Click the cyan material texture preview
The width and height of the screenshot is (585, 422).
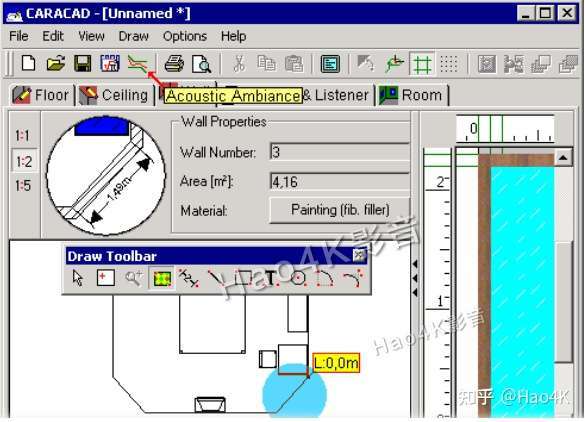tap(522, 291)
